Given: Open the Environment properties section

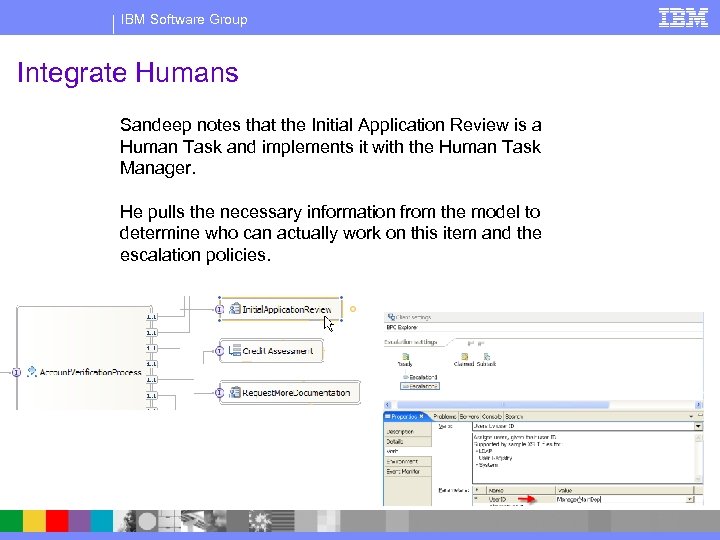Looking at the screenshot, I should pos(408,461).
